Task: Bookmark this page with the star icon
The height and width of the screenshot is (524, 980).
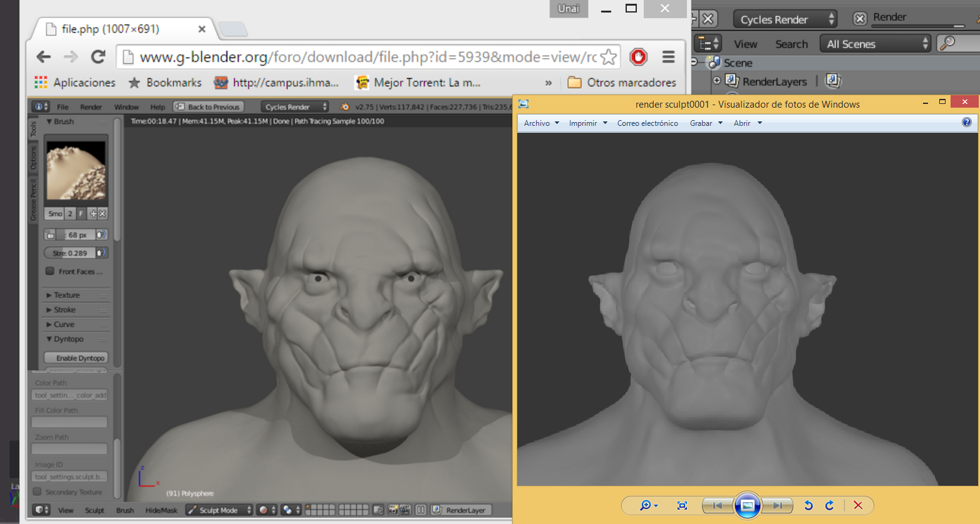Action: pos(608,57)
